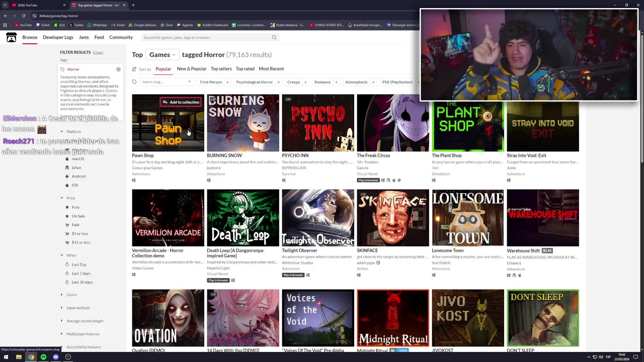
Task: Open the YouTube bookmark
Action: tap(23, 25)
